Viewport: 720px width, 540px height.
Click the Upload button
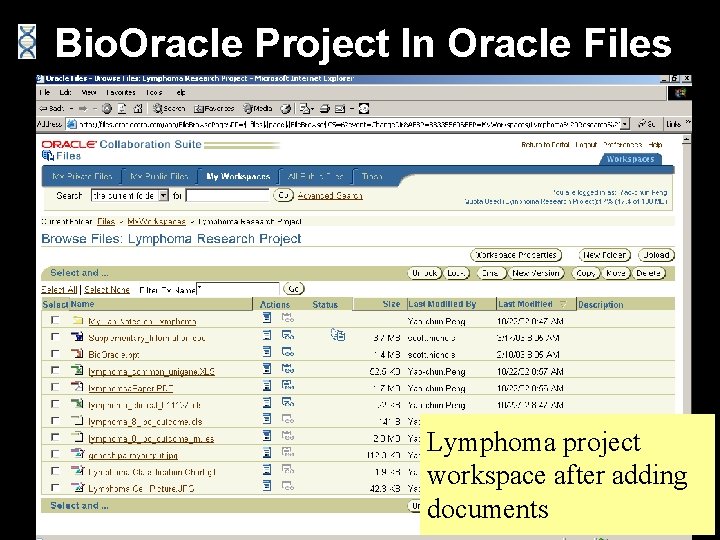click(656, 255)
